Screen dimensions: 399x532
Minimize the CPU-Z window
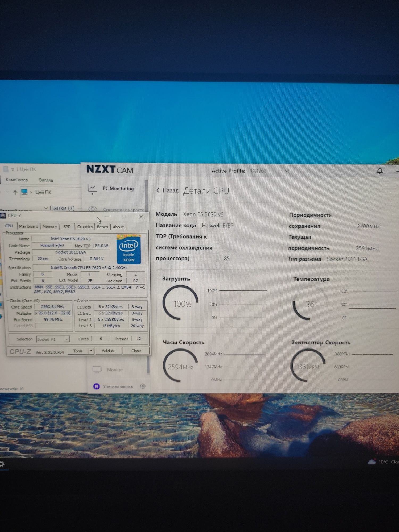107,217
